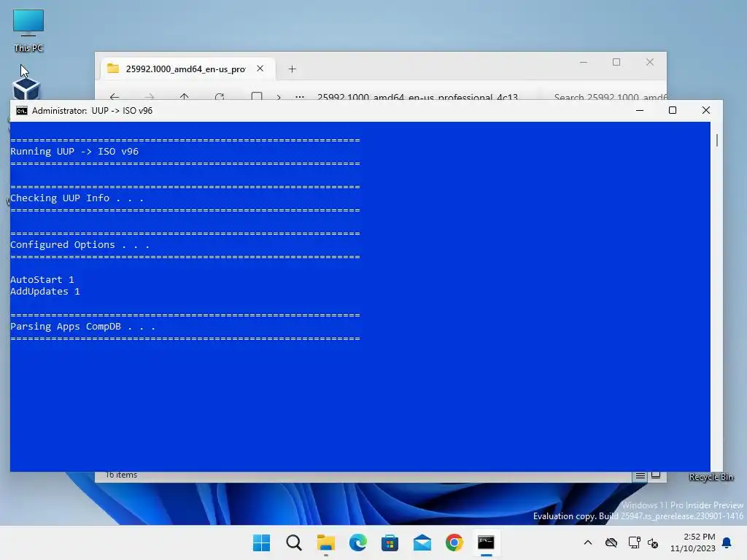Screen dimensions: 747x560
Task: Show hidden system tray icons
Action: click(588, 542)
